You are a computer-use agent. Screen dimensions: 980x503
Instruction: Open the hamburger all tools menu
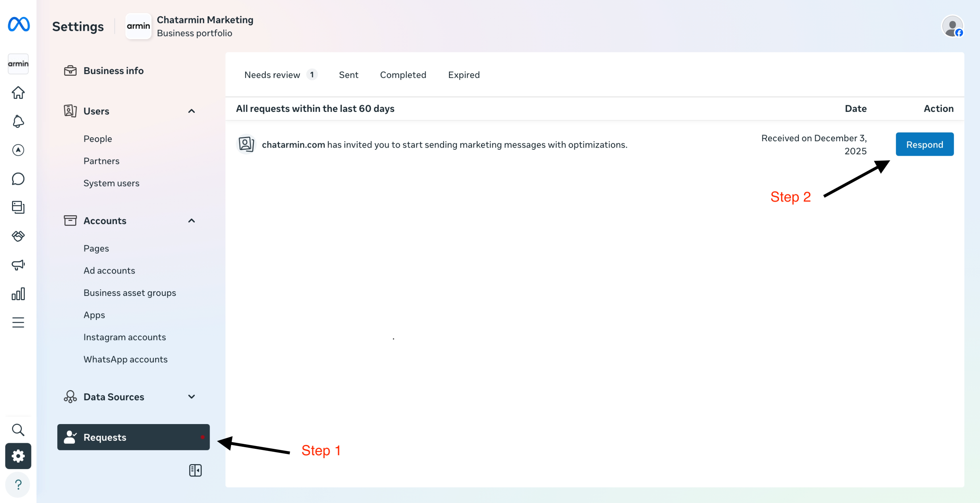pos(18,322)
